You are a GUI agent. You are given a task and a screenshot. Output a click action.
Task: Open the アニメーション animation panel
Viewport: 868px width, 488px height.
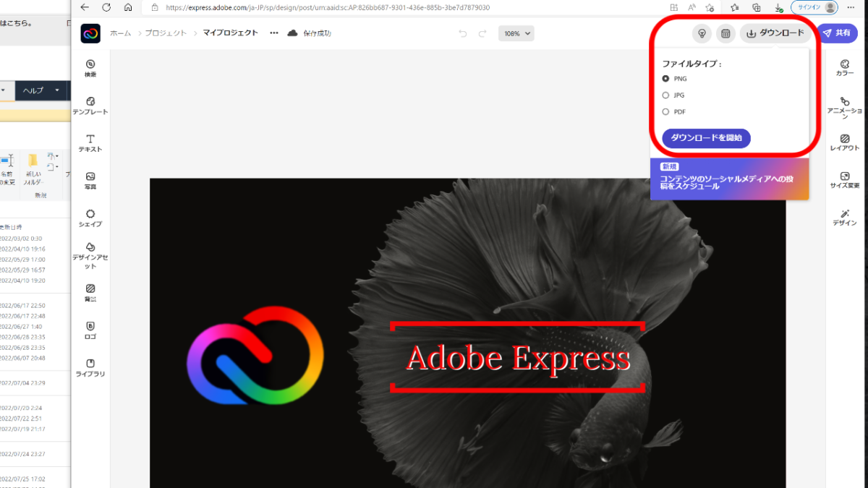[845, 107]
